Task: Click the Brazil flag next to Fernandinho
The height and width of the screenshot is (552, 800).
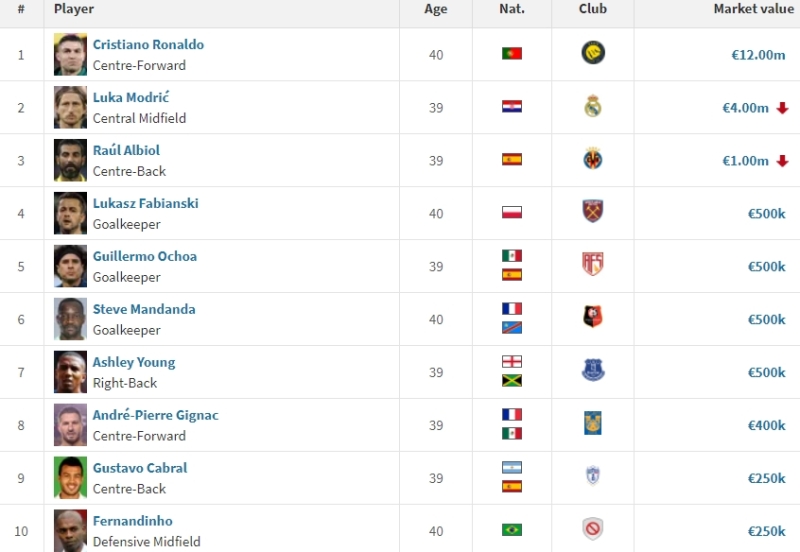Action: [512, 530]
